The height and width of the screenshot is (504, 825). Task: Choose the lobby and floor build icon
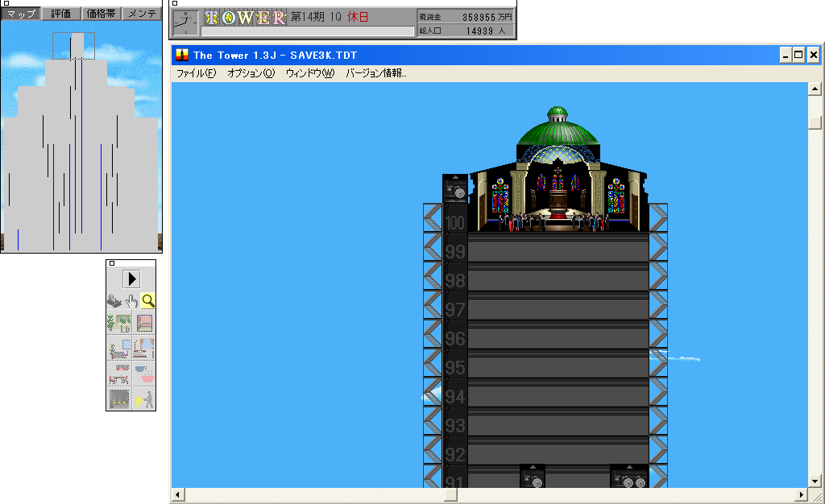[118, 324]
